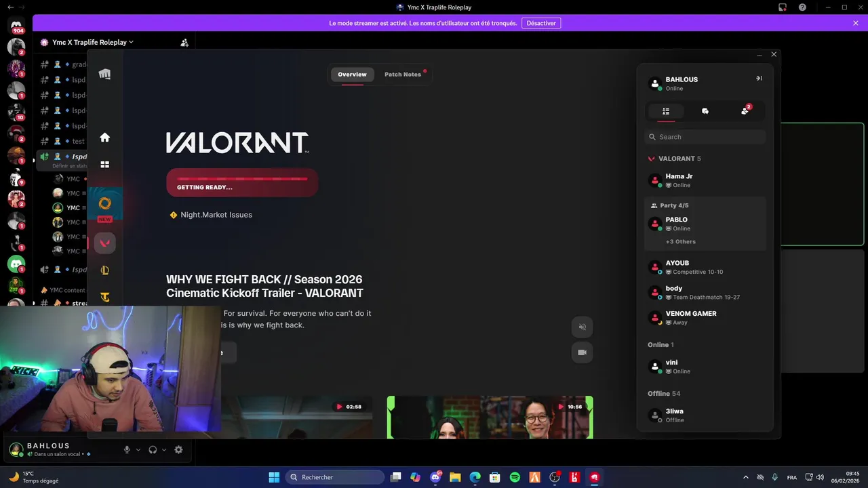This screenshot has width=868, height=488.
Task: Open the BAHLOUS Discord user panel
Action: click(58, 449)
